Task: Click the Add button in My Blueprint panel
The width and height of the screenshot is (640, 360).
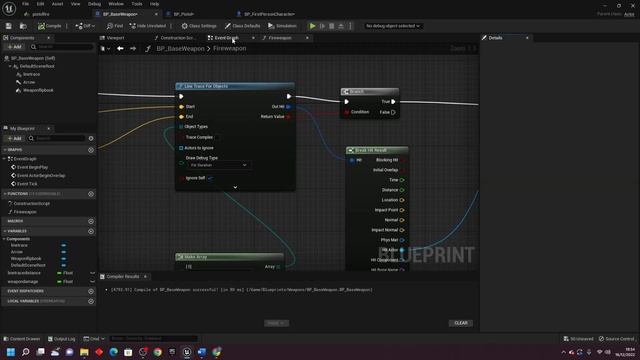Action: click(14, 138)
